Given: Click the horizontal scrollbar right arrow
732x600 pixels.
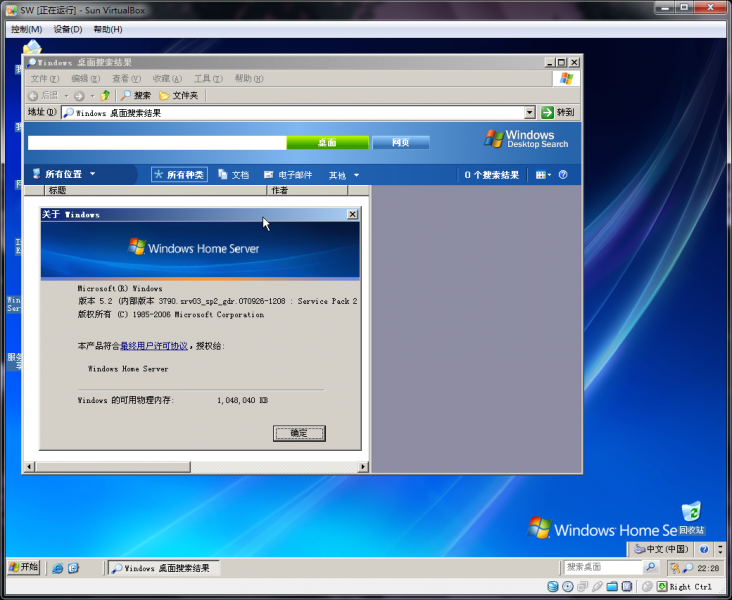Looking at the screenshot, I should (x=363, y=466).
